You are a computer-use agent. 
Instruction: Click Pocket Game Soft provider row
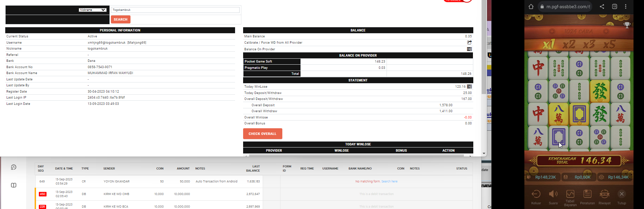[358, 62]
